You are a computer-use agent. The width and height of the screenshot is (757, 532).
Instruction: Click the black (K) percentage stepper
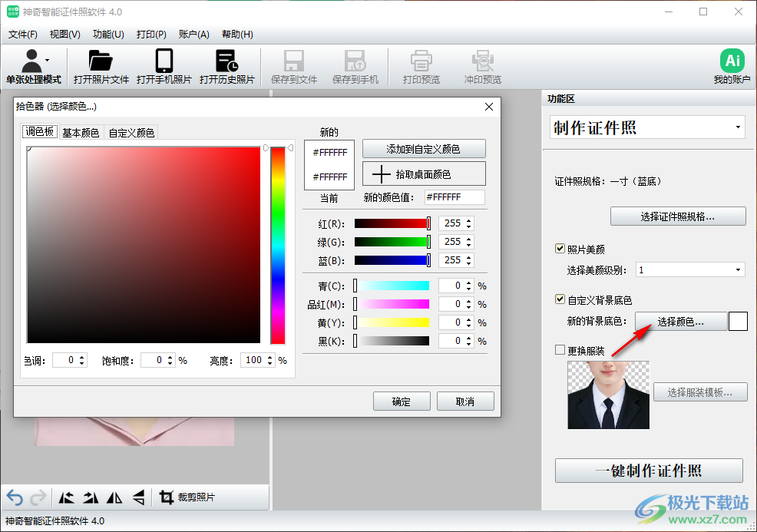(469, 341)
